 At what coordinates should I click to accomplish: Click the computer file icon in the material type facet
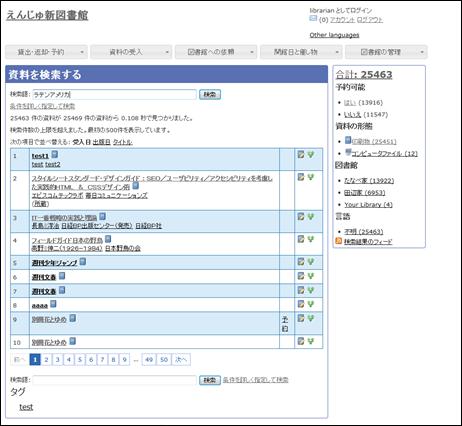[348, 152]
